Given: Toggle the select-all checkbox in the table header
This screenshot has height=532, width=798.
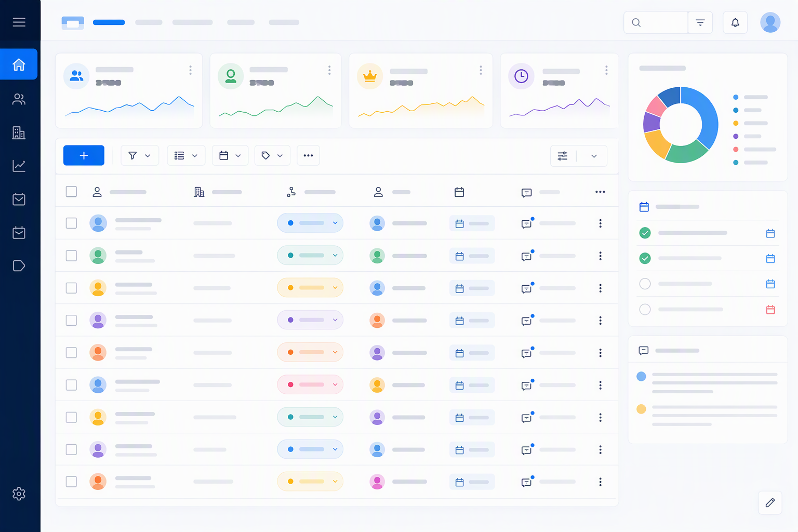Looking at the screenshot, I should [x=72, y=192].
